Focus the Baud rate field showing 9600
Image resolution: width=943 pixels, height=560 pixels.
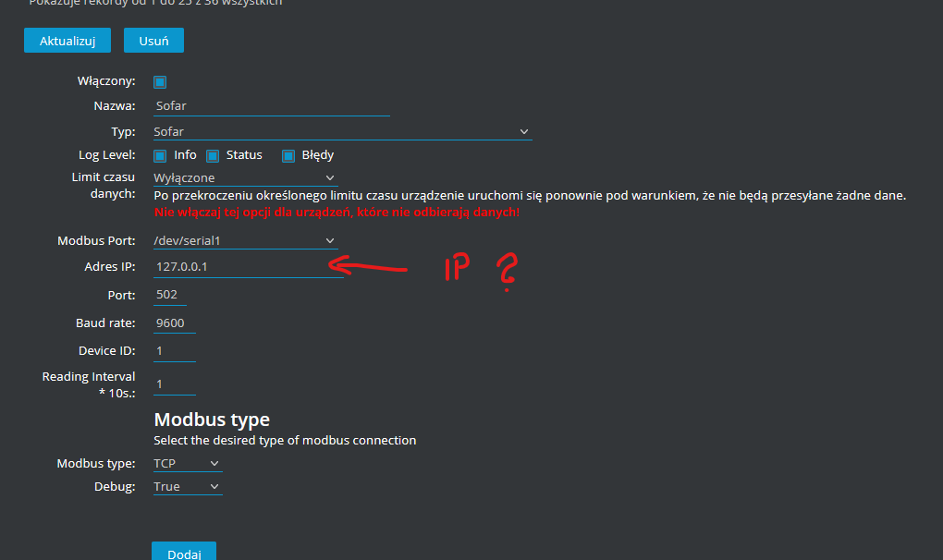(175, 323)
